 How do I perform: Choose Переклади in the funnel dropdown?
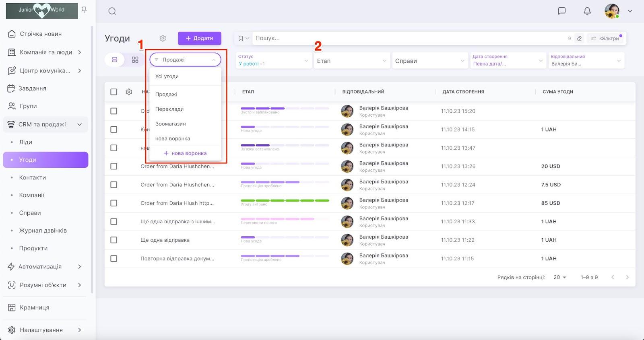[169, 109]
